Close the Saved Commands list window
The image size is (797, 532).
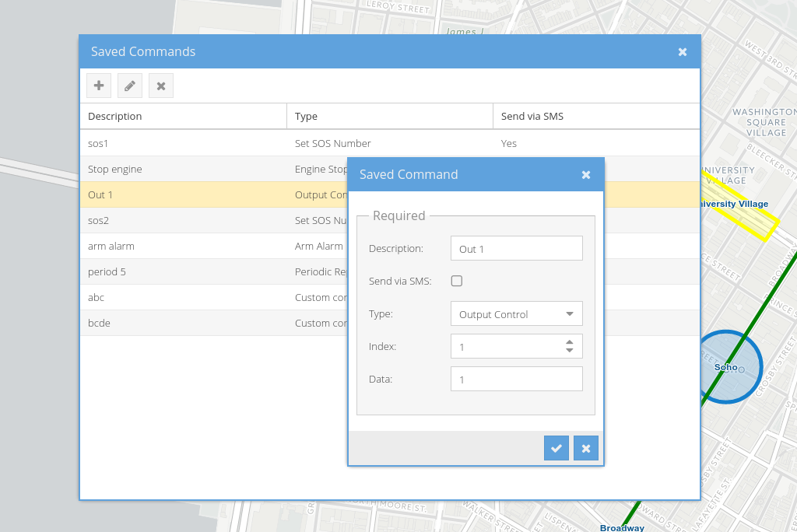[683, 52]
